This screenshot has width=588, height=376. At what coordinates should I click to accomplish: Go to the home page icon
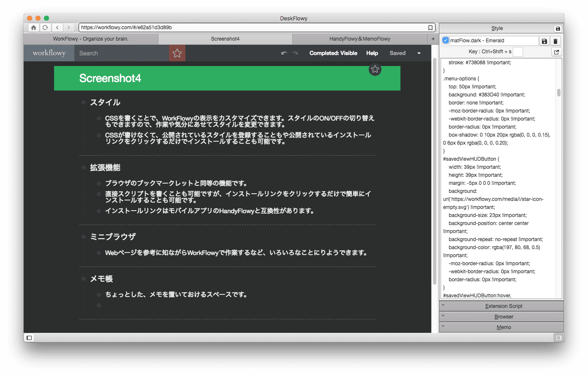[x=33, y=27]
